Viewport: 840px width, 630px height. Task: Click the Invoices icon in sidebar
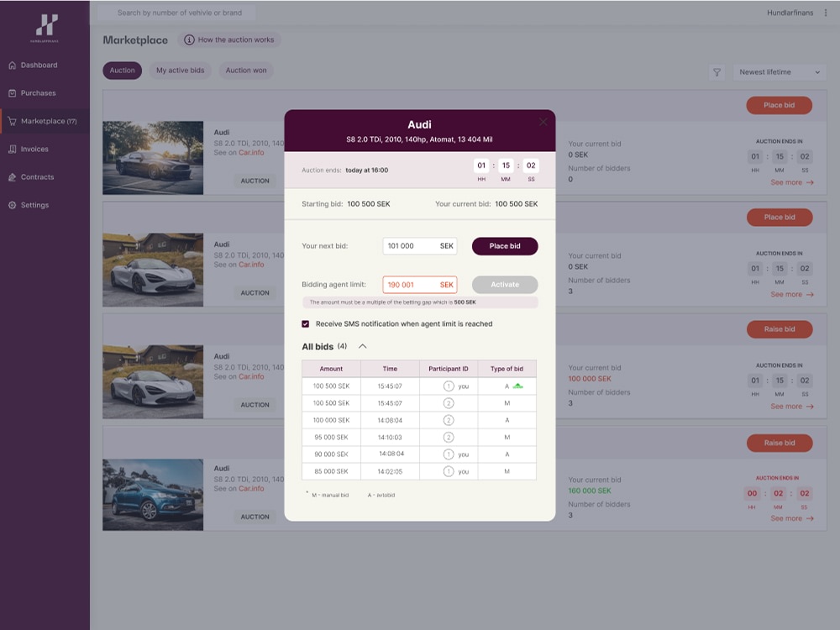pyautogui.click(x=13, y=149)
